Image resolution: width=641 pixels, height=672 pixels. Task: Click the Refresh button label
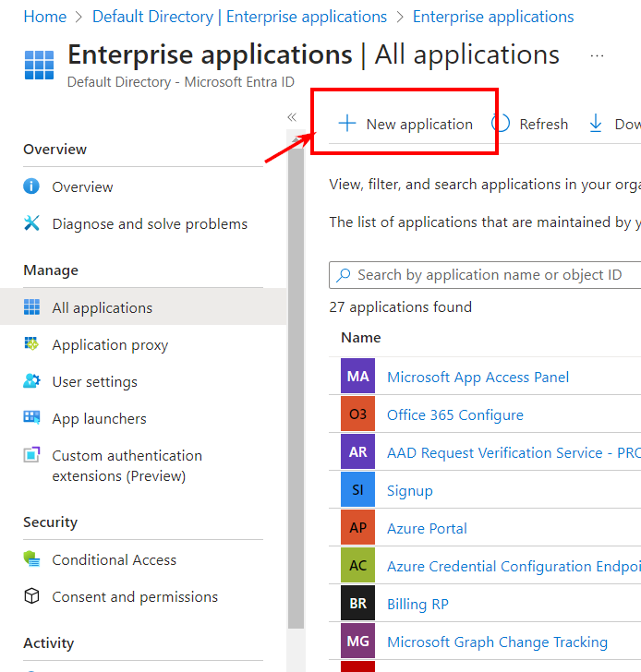pos(544,125)
